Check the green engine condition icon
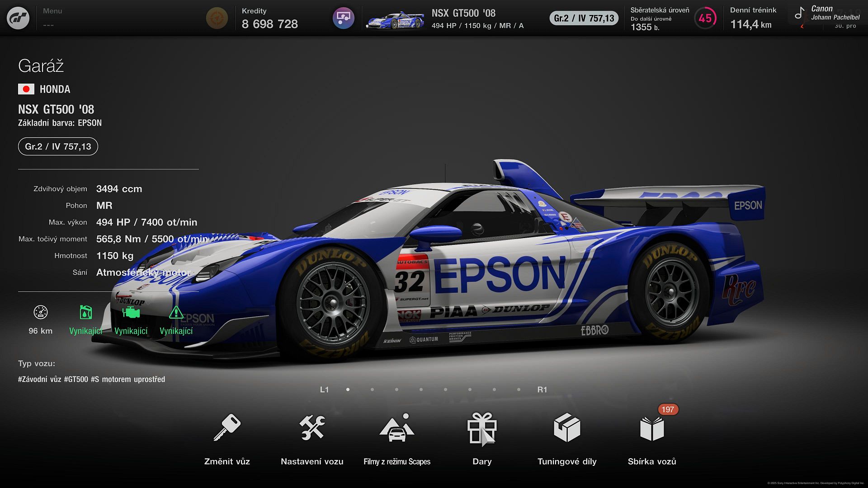868x488 pixels. coord(131,312)
